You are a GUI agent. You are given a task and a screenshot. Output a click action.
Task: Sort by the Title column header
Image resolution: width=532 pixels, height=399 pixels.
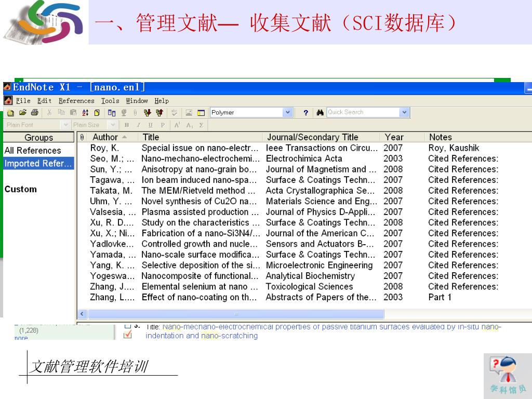point(200,137)
